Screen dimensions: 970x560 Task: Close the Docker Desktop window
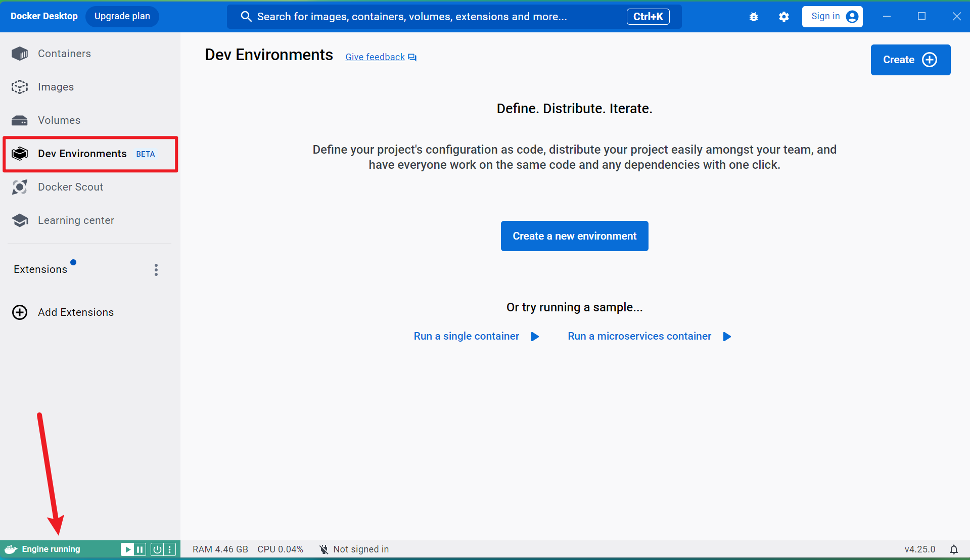pos(956,16)
